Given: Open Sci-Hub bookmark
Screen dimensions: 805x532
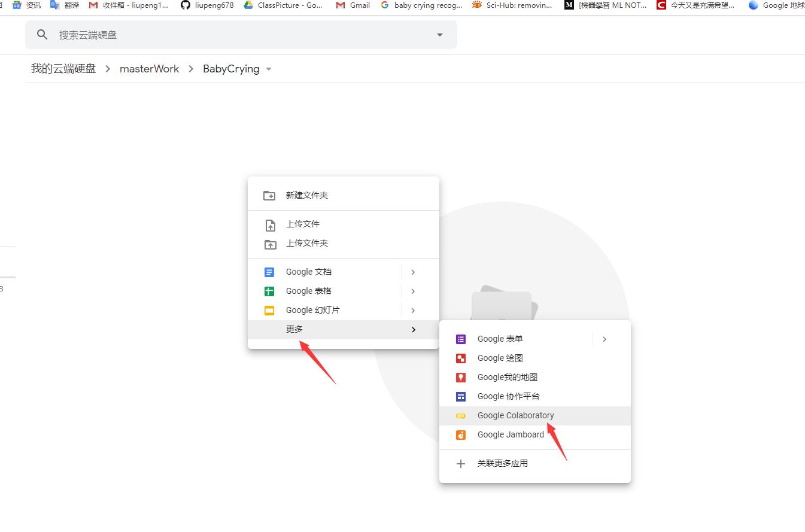Looking at the screenshot, I should click(x=512, y=5).
